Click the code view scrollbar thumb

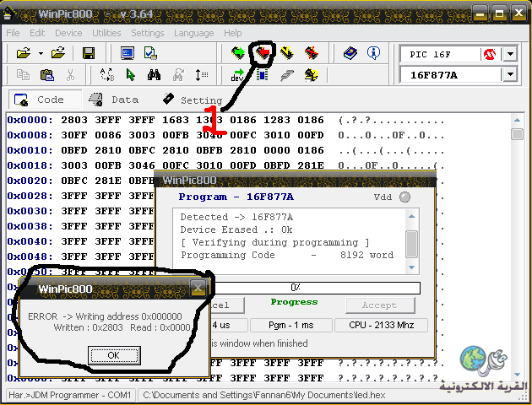point(517,134)
